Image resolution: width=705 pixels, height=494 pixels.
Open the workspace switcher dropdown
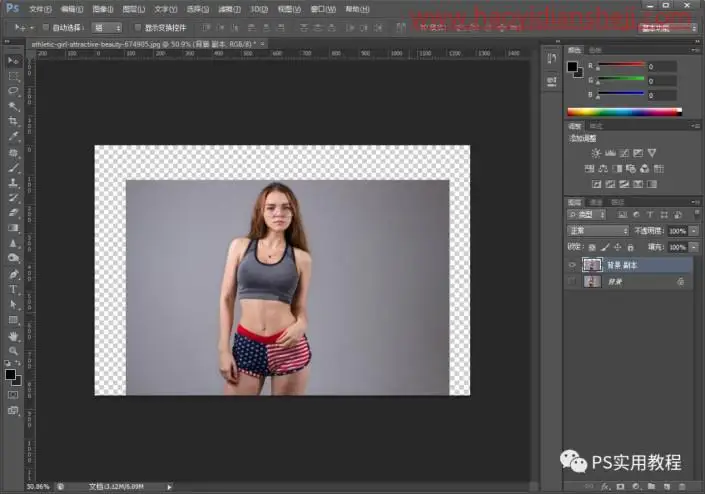(667, 28)
